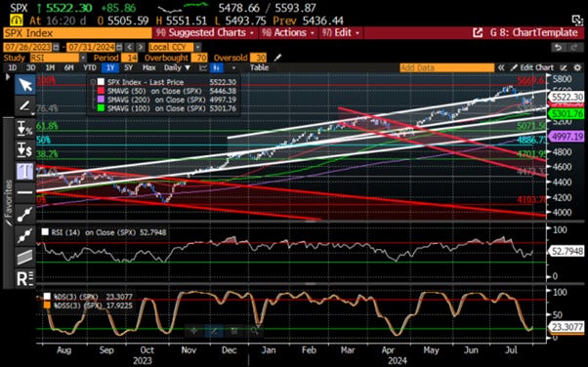Click the study edit pencil icon
Image resolution: width=588 pixels, height=367 pixels.
(277, 58)
